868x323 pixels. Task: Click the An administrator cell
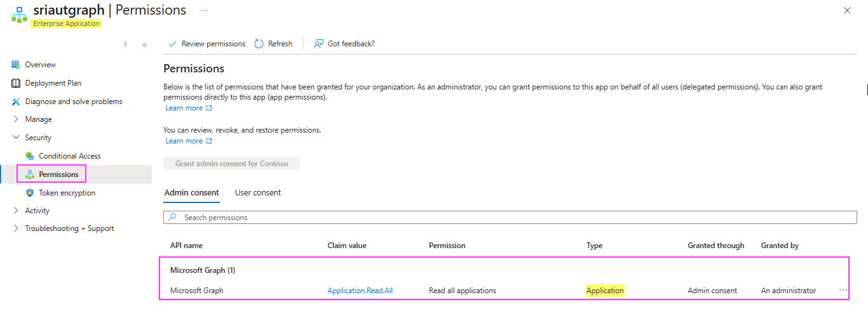[789, 291]
